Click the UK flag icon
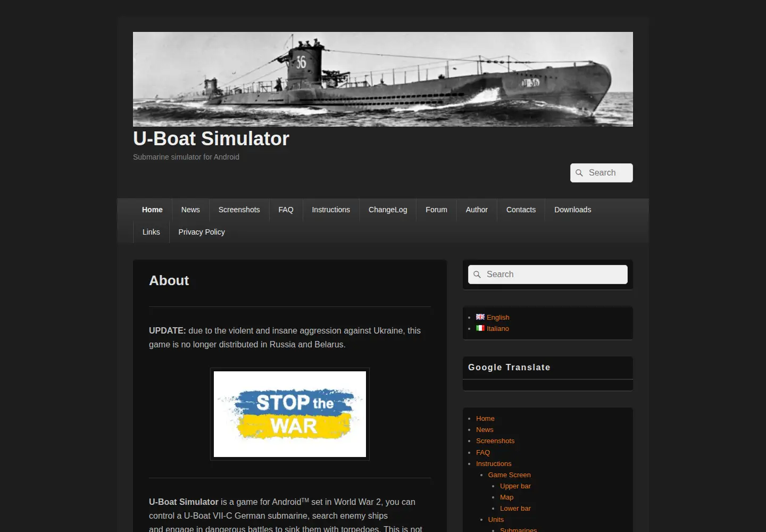Viewport: 766px width, 532px height. click(480, 317)
